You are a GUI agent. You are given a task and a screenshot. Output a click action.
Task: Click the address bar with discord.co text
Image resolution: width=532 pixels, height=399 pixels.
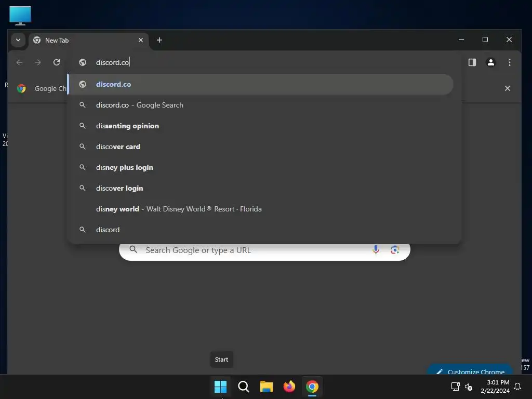click(264, 62)
